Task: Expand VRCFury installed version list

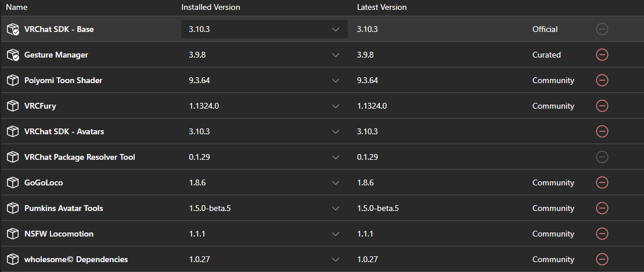Action: point(264,106)
